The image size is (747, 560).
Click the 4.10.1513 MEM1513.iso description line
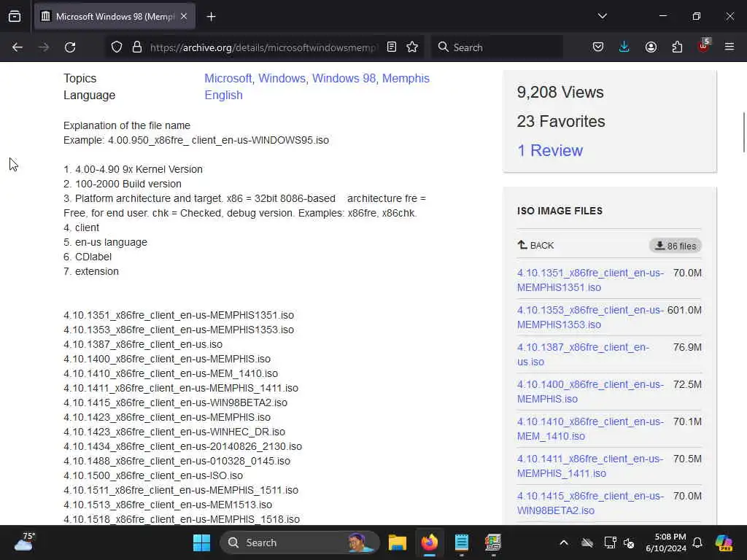(x=168, y=505)
